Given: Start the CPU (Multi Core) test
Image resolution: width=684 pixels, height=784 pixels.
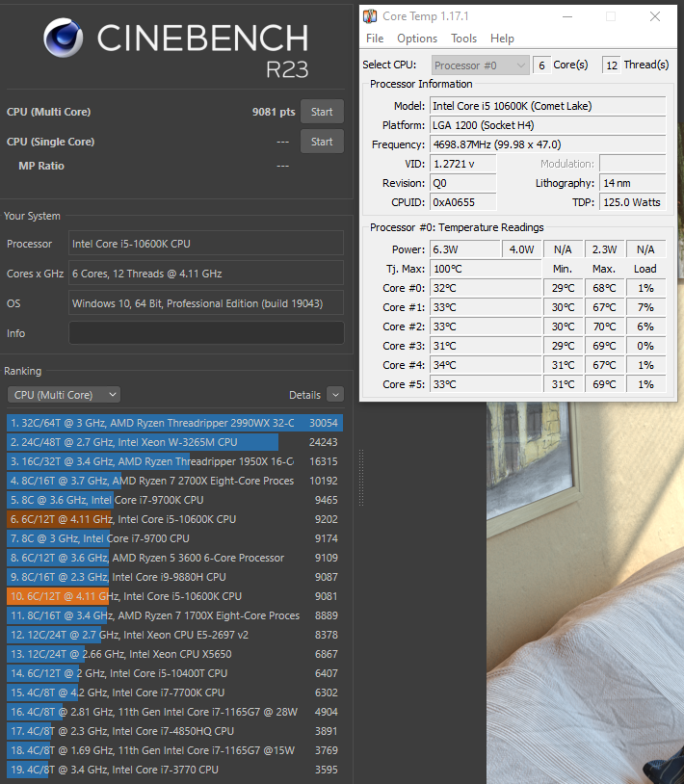Looking at the screenshot, I should (322, 112).
